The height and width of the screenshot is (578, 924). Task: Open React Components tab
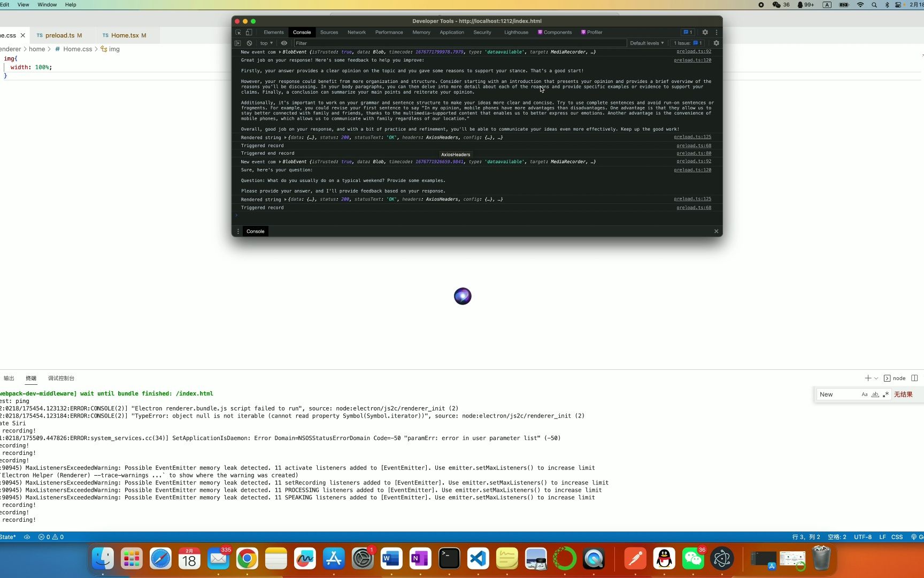click(x=555, y=32)
